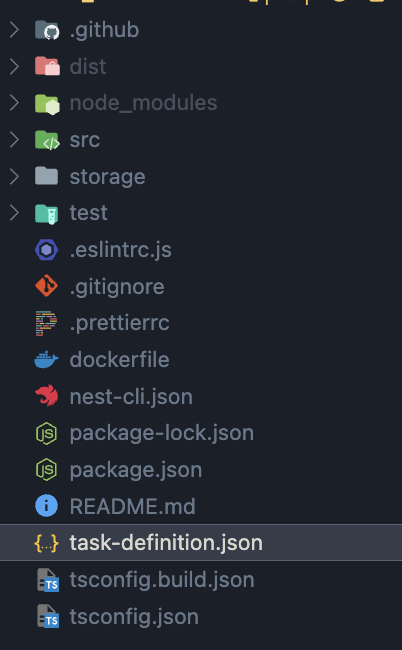This screenshot has height=650, width=402.
Task: Click the Node.js icon next to package.json
Action: point(46,470)
